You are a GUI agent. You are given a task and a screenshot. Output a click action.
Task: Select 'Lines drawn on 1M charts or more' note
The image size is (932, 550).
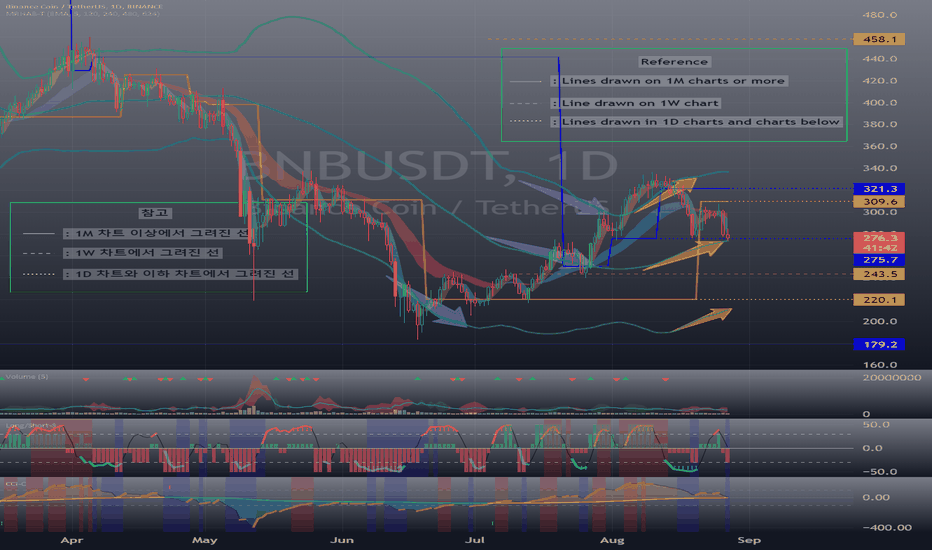[x=669, y=81]
